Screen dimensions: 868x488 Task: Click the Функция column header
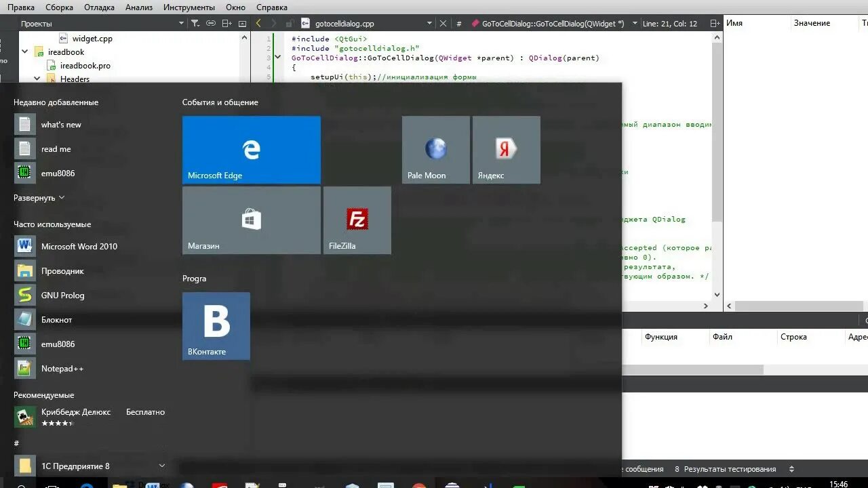661,337
